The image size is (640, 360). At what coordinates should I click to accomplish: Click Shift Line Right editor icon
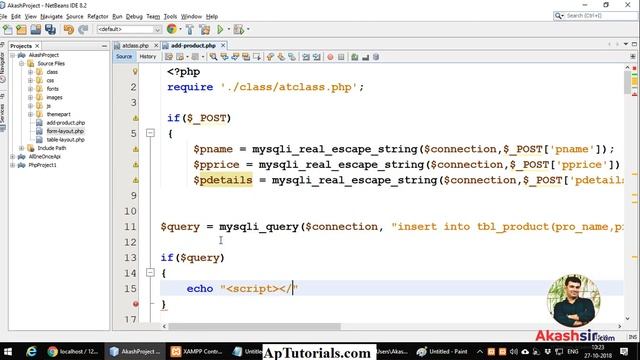pos(317,57)
